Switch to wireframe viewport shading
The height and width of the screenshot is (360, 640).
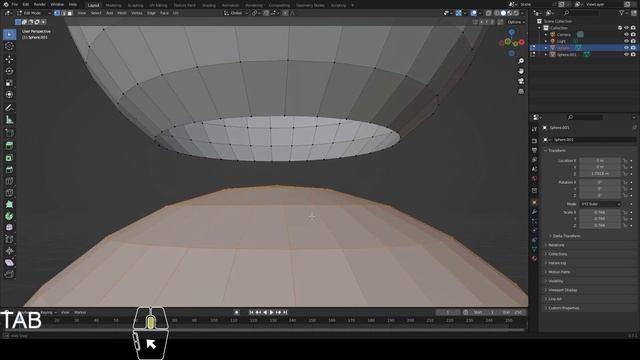tap(497, 13)
